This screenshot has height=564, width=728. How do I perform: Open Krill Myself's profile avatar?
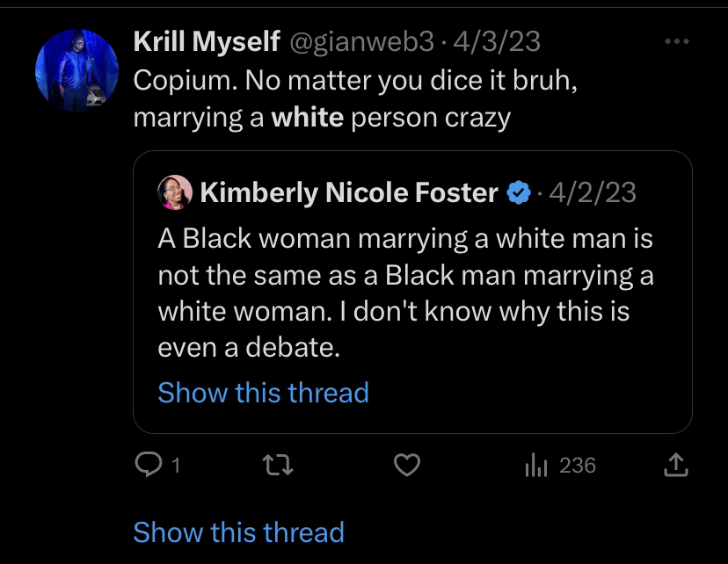click(x=76, y=70)
